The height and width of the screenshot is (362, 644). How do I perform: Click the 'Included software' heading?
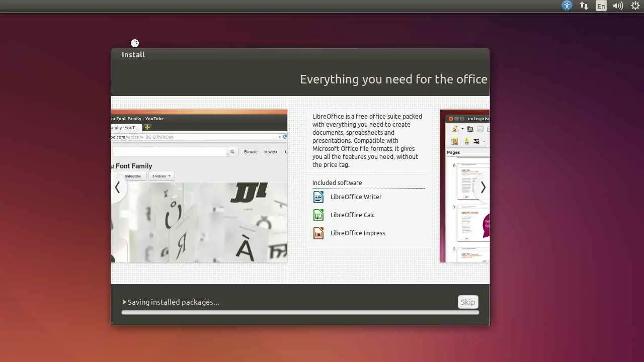pos(337,183)
